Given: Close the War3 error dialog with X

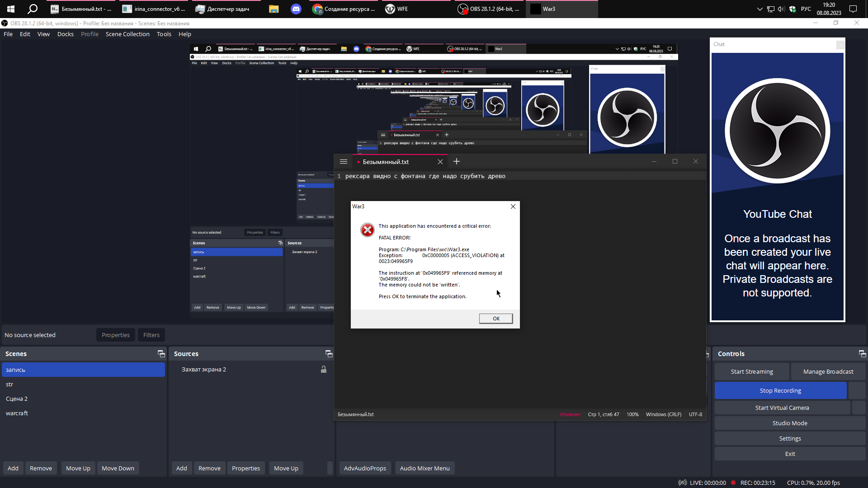Looking at the screenshot, I should tap(513, 206).
